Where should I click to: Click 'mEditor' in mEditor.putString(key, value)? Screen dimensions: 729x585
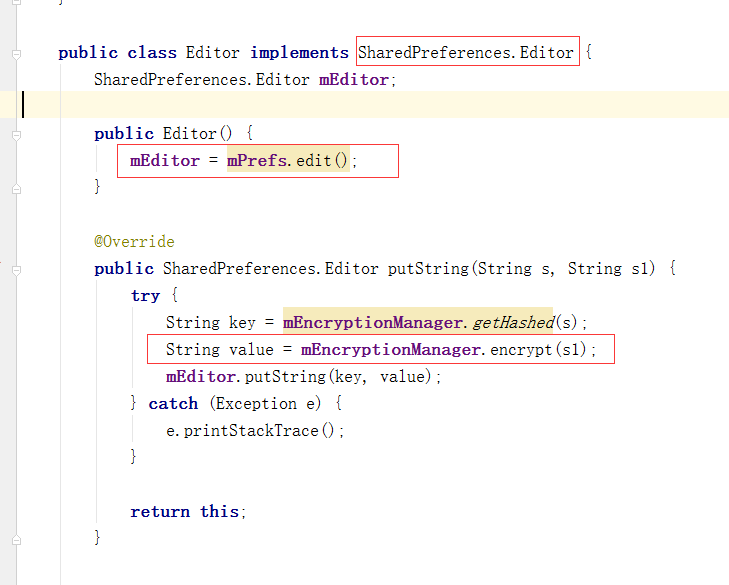200,377
